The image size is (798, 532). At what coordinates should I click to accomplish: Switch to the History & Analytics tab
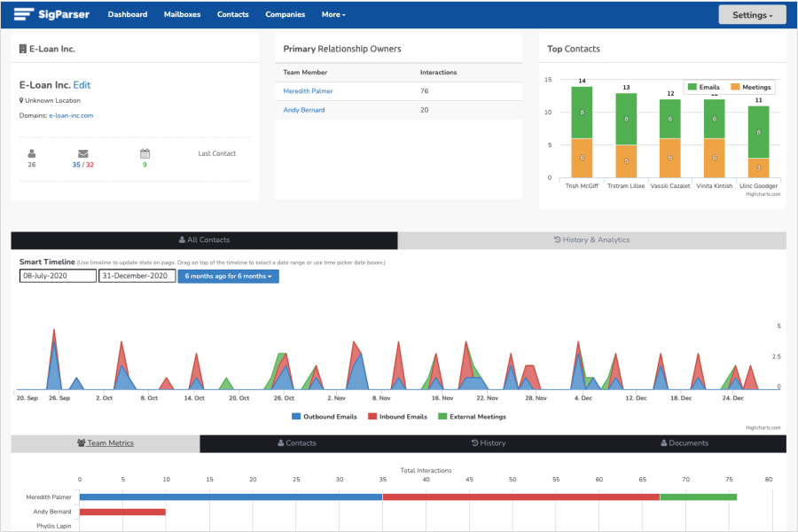click(592, 240)
